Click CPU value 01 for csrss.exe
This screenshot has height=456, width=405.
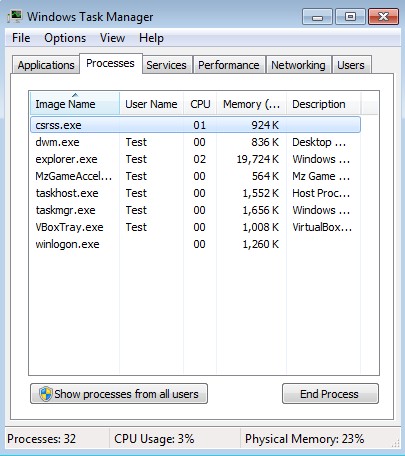[x=199, y=125]
